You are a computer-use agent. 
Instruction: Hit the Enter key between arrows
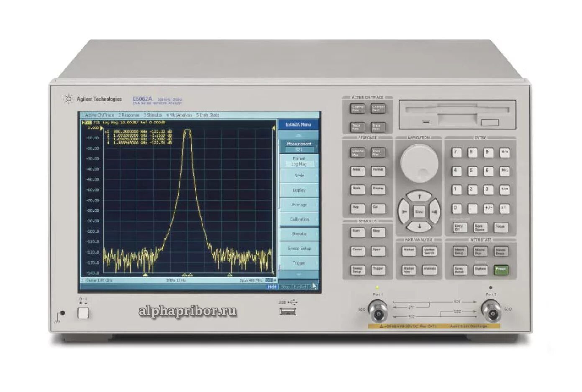tap(419, 211)
